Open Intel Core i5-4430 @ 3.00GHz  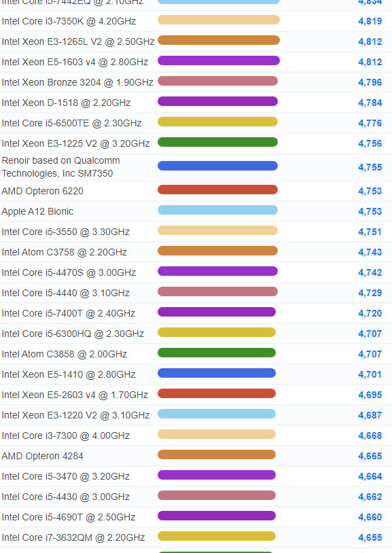(66, 497)
